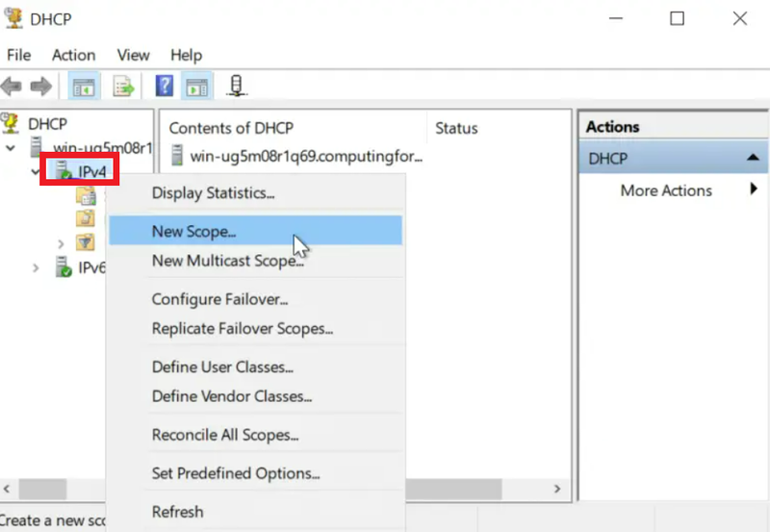Select the IPv4 tree node
This screenshot has height=532, width=770.
pos(91,171)
